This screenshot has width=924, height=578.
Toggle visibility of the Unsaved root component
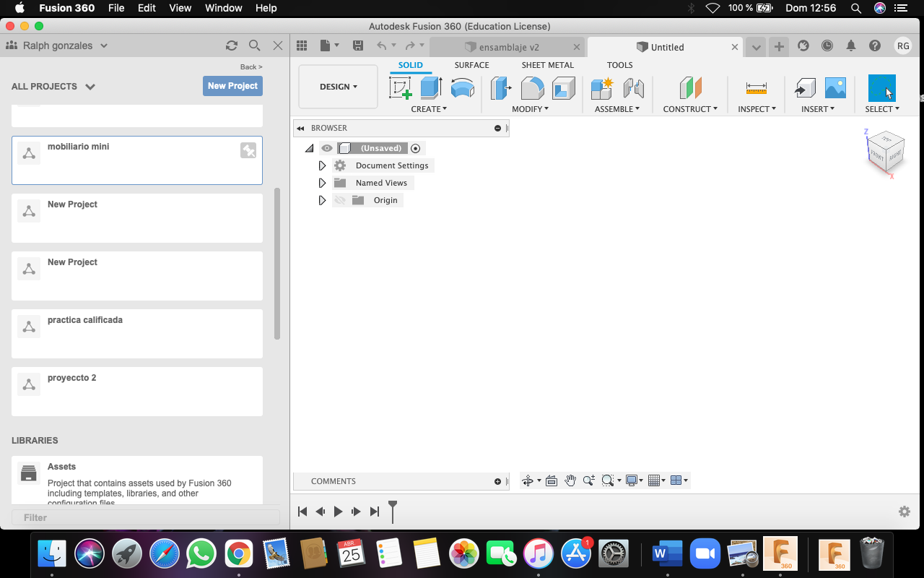(327, 148)
